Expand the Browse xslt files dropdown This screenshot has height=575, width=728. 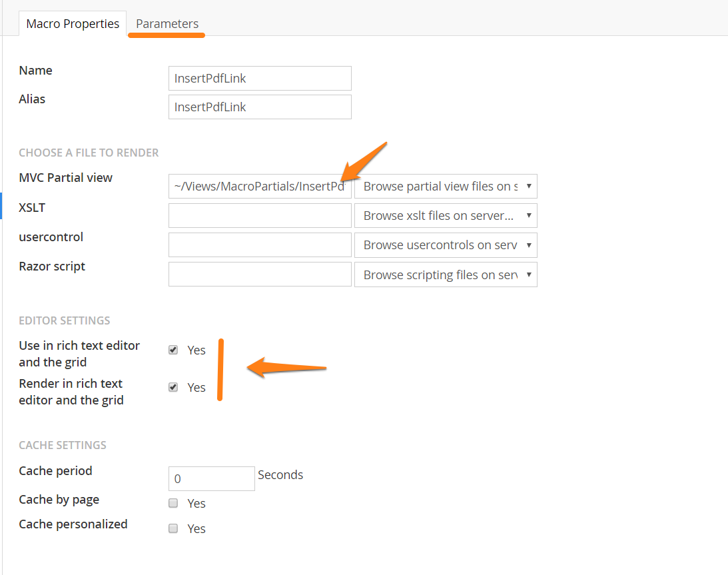(x=446, y=216)
